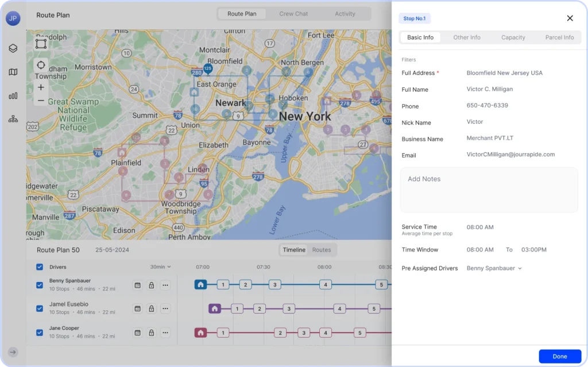Click the Done button
This screenshot has height=367, width=588.
point(560,357)
